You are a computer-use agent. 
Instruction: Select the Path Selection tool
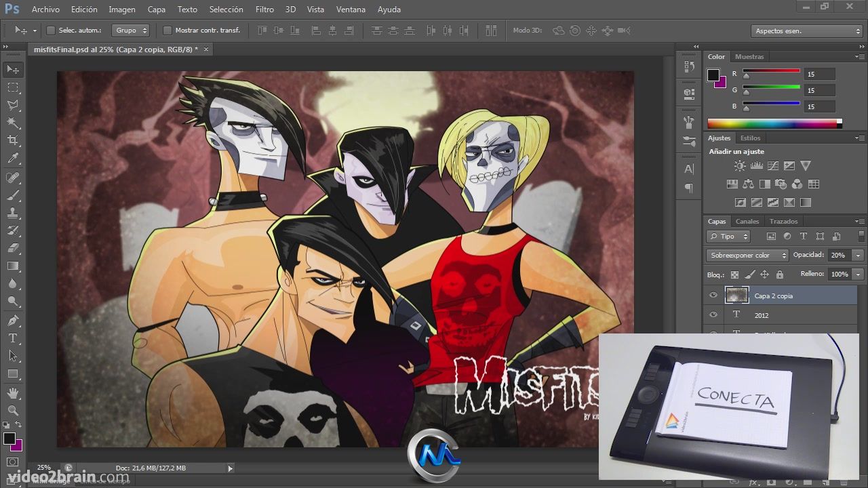tap(13, 355)
